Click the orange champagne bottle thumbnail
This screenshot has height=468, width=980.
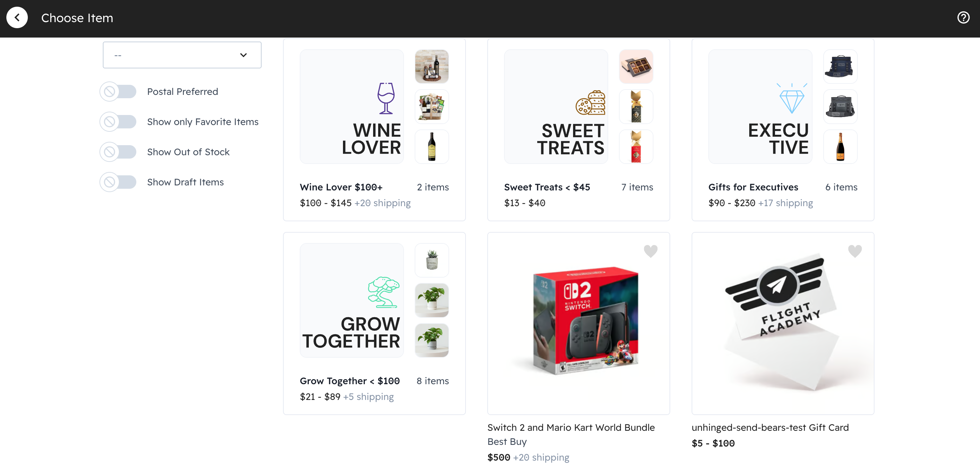(840, 147)
